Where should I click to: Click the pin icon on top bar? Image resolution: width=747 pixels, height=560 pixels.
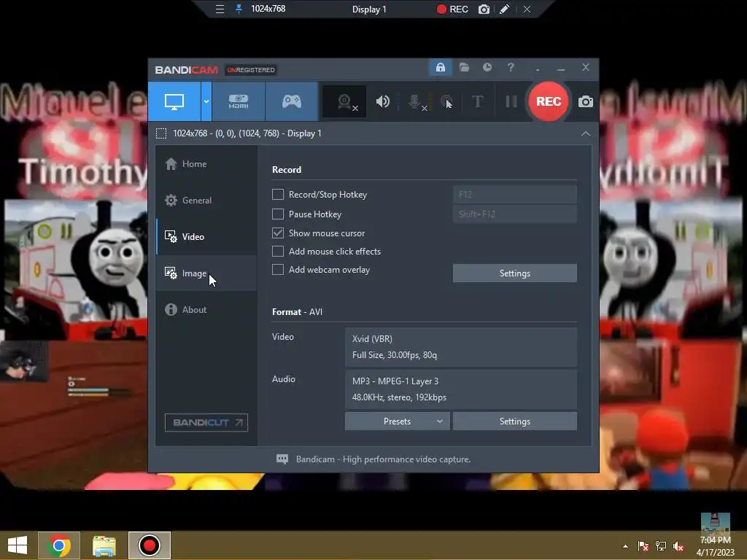[239, 9]
